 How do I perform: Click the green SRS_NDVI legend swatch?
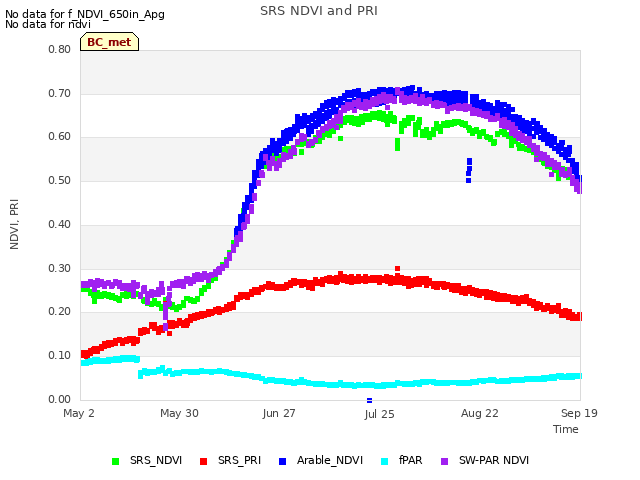116,462
